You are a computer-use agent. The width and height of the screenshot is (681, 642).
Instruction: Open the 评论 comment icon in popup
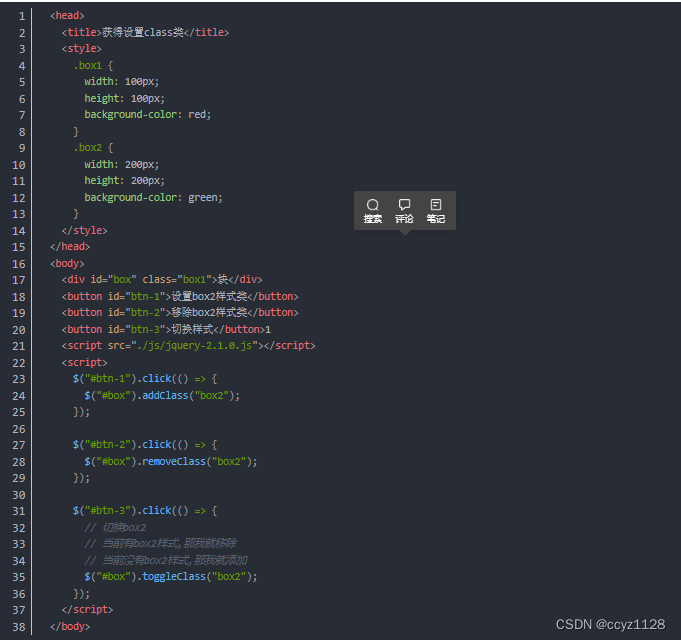pos(404,211)
